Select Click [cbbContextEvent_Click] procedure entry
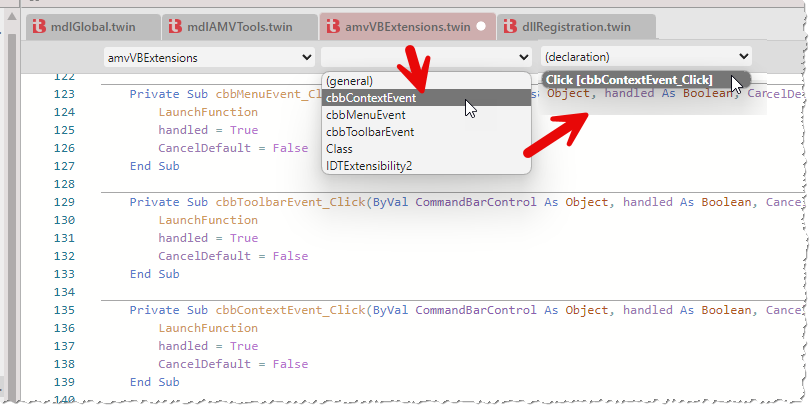 point(629,80)
